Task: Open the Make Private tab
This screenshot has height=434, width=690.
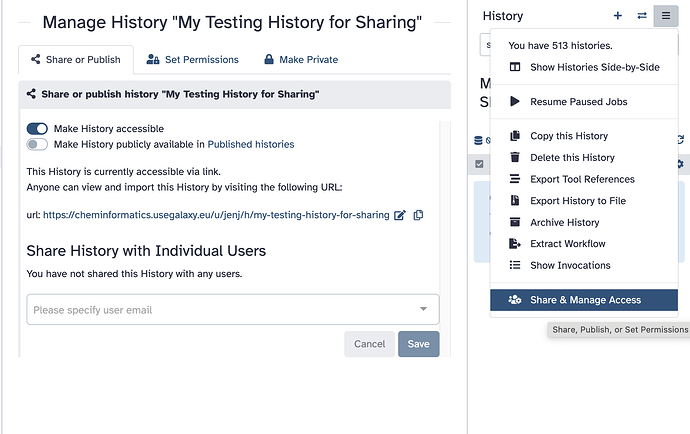Action: coord(301,59)
